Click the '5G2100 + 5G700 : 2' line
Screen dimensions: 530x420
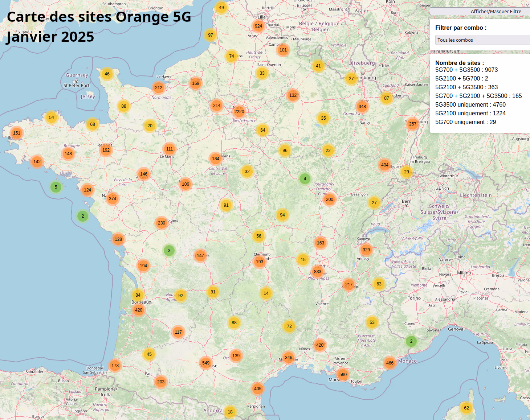click(462, 78)
